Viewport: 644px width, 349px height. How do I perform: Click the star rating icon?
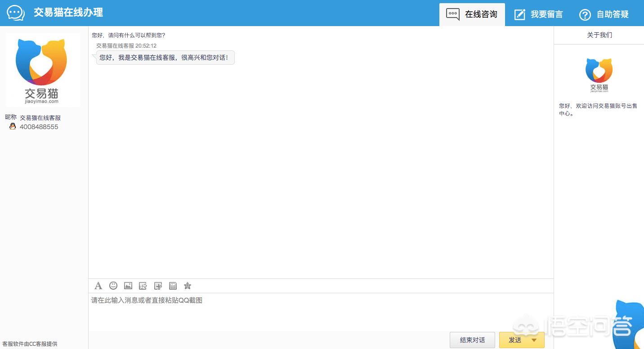point(188,286)
